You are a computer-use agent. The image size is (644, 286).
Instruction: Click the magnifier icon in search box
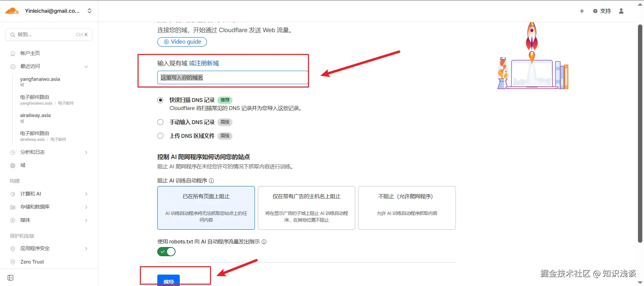click(13, 35)
